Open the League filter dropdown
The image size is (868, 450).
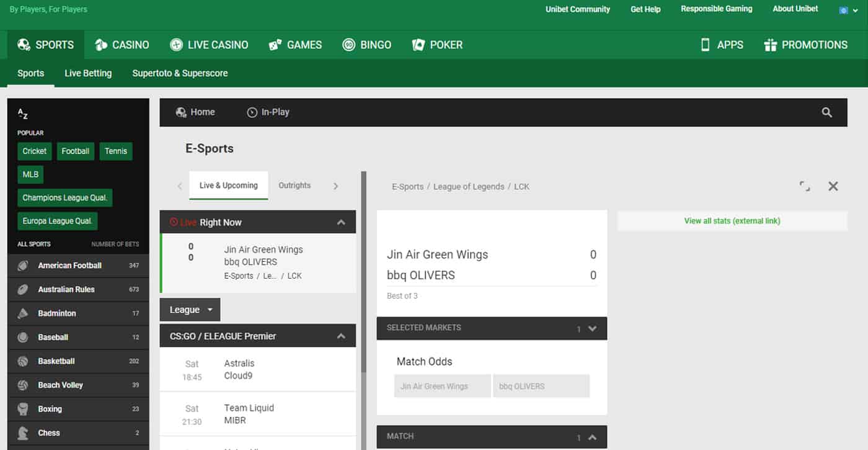190,310
